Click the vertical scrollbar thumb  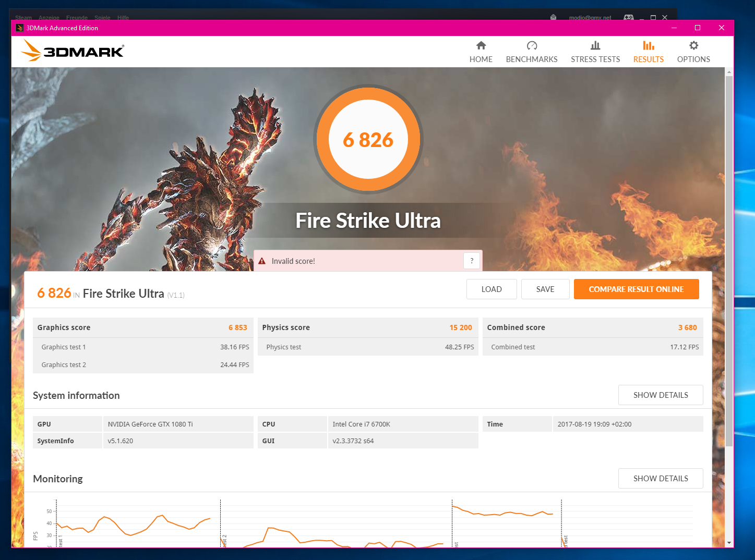(x=729, y=261)
